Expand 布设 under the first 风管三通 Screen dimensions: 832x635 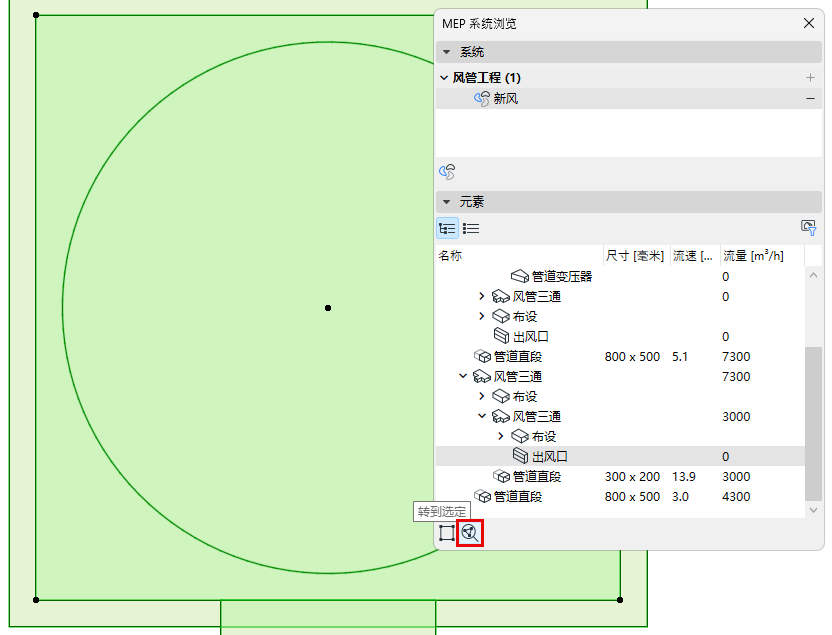tap(481, 316)
